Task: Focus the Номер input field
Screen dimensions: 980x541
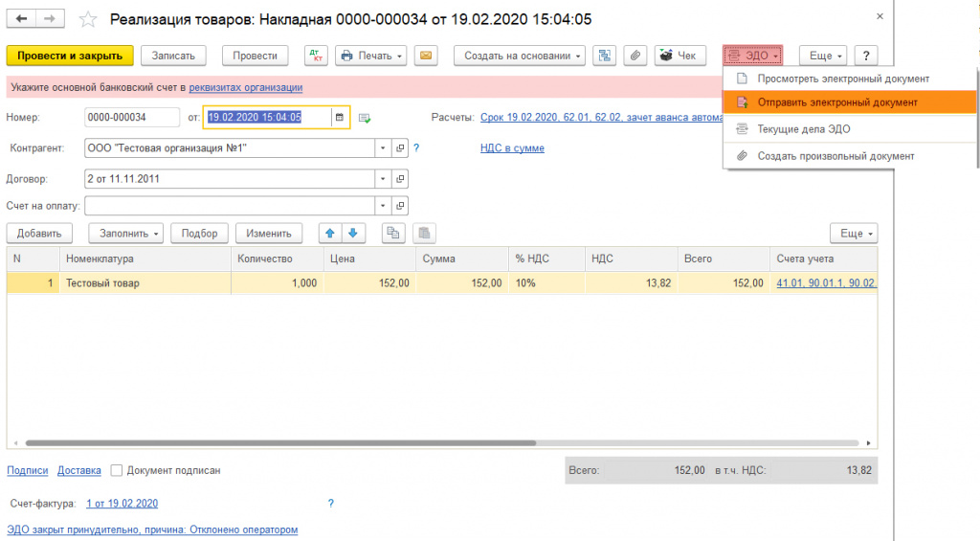Action: click(x=132, y=117)
